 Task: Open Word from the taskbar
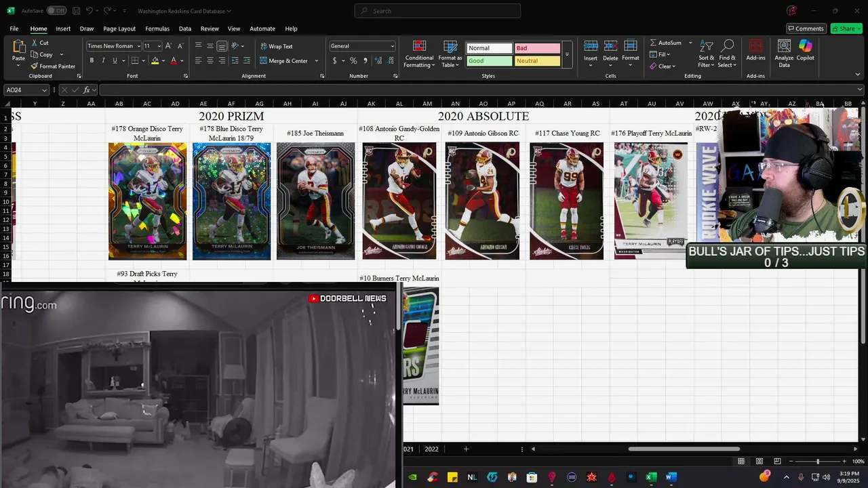[671, 477]
